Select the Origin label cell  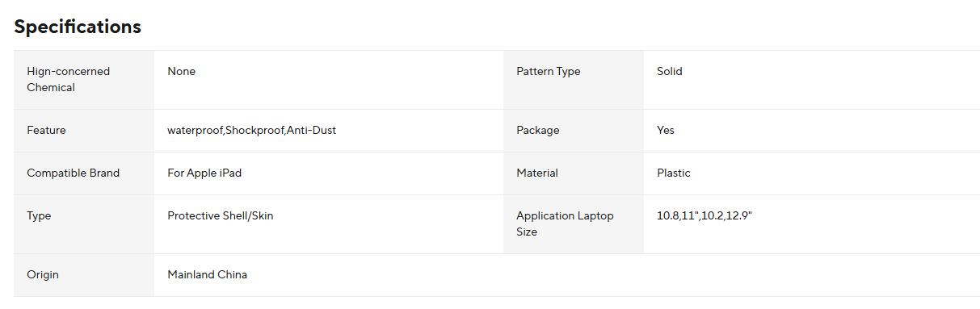pos(84,275)
